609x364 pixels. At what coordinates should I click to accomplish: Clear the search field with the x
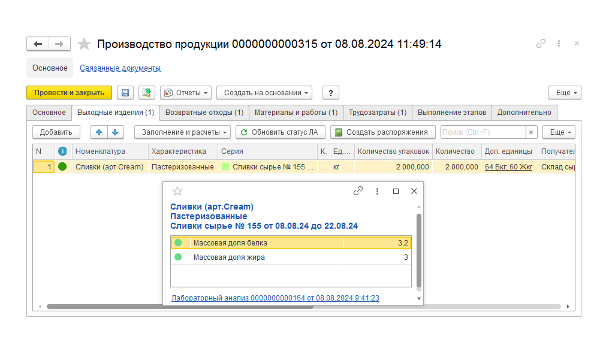pos(531,132)
